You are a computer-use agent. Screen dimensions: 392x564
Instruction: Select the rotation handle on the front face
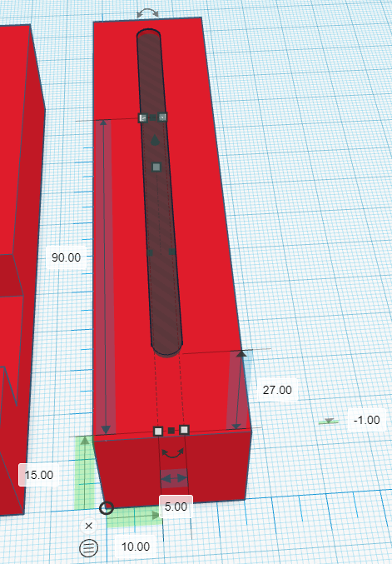(173, 453)
